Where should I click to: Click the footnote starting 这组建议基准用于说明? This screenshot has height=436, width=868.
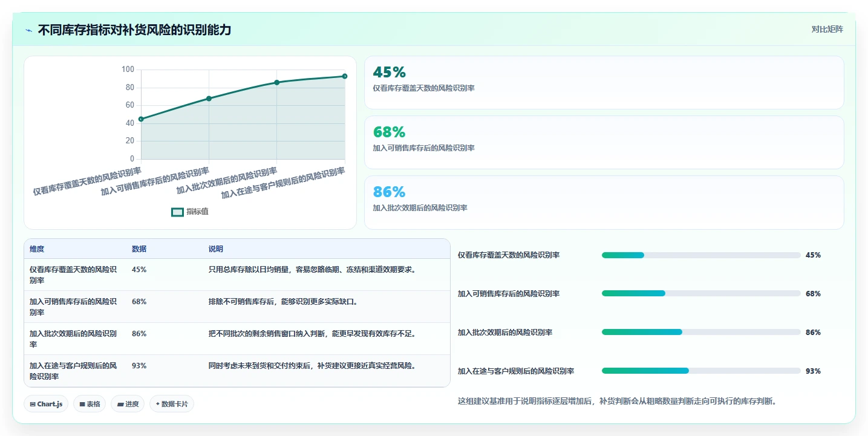point(618,401)
